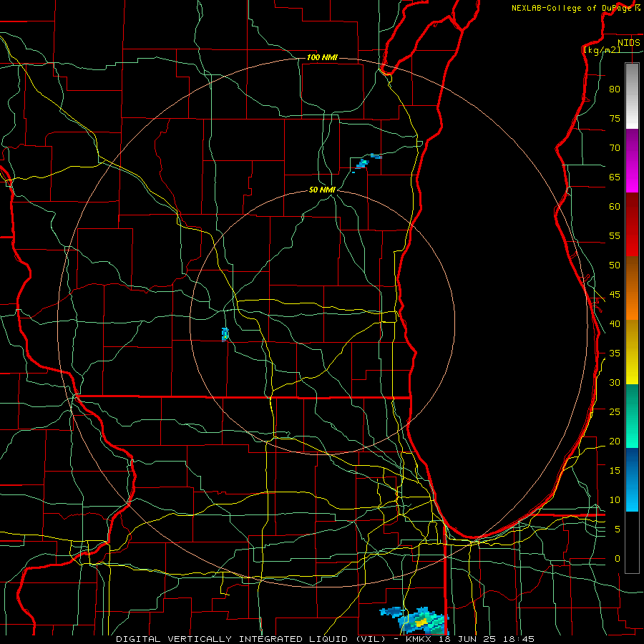Click the 80 value on the VIL scale
Image resolution: width=644 pixels, height=644 pixels.
coord(615,89)
